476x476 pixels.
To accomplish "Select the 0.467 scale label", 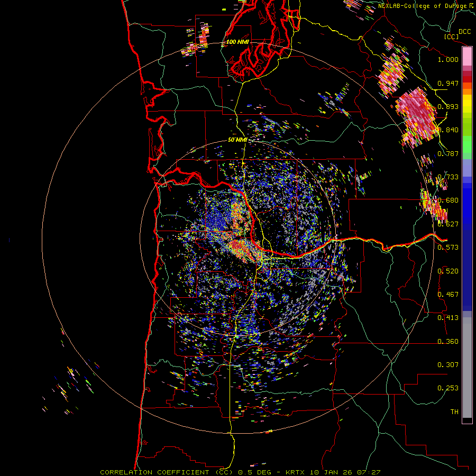I will click(448, 295).
